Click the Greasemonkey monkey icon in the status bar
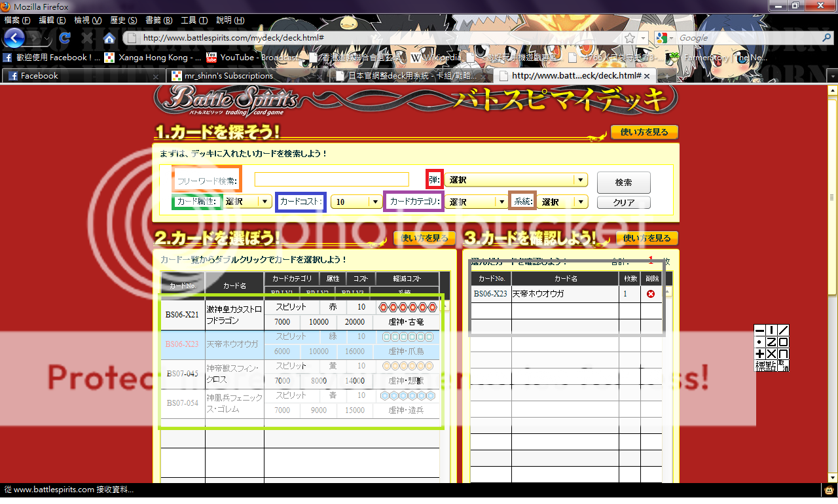Viewport: 838px width, 504px height. tap(828, 490)
